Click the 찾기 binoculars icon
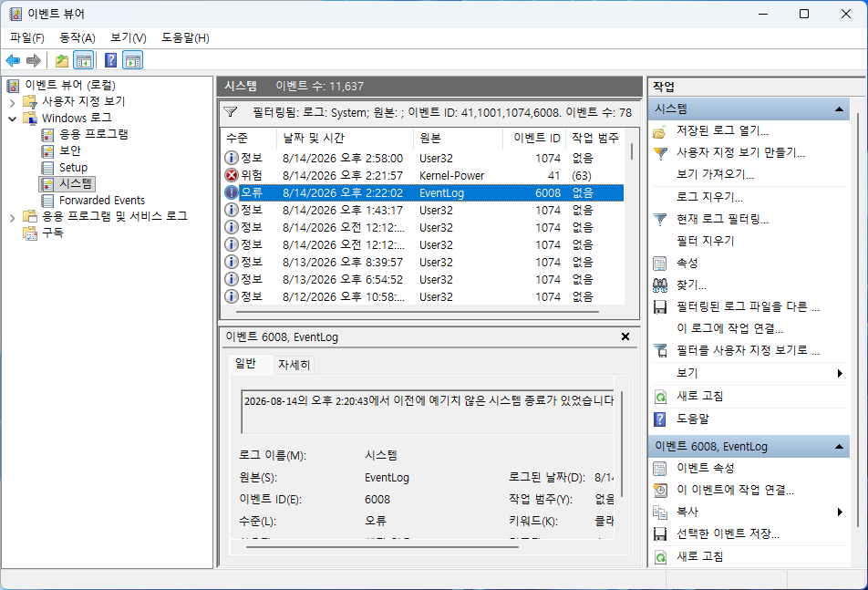The width and height of the screenshot is (868, 590). pos(660,285)
